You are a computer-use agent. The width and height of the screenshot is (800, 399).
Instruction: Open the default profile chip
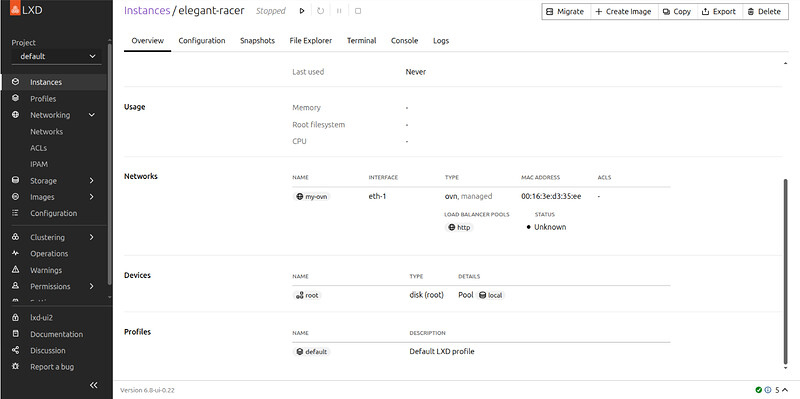tap(312, 352)
